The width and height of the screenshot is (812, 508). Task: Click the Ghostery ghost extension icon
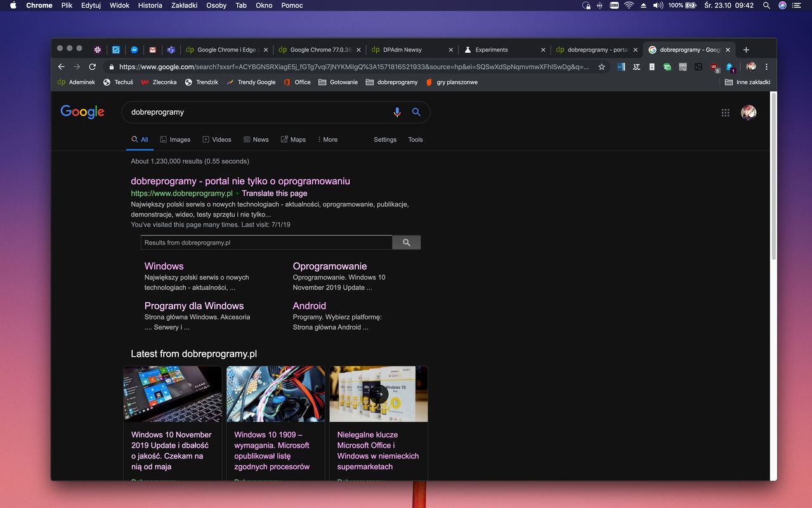click(730, 67)
